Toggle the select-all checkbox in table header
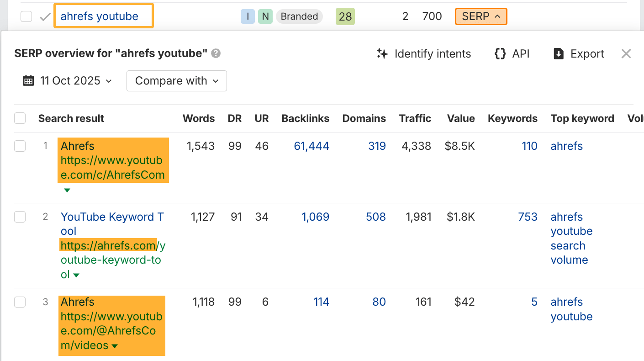Screen dimensions: 644x361 coord(20,118)
